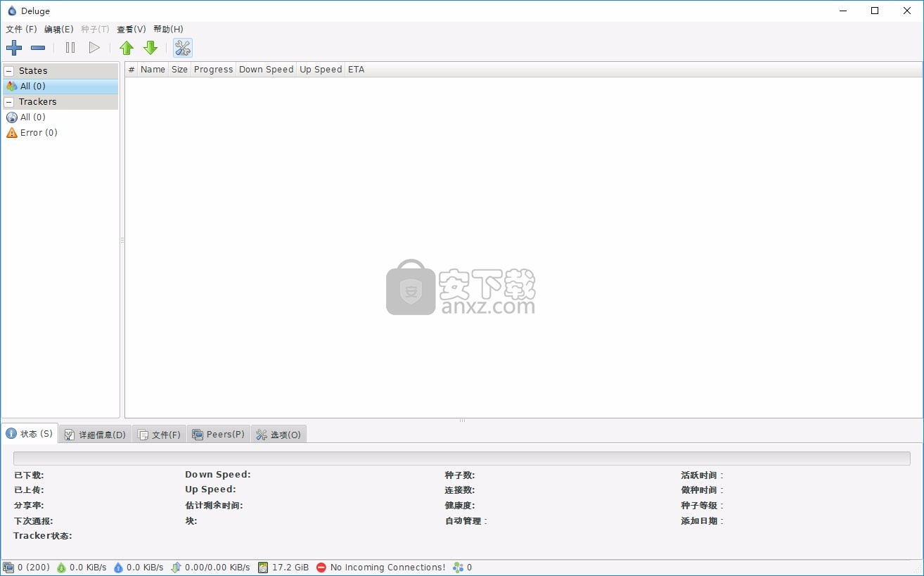
Task: Collapse the States section
Action: click(x=9, y=71)
